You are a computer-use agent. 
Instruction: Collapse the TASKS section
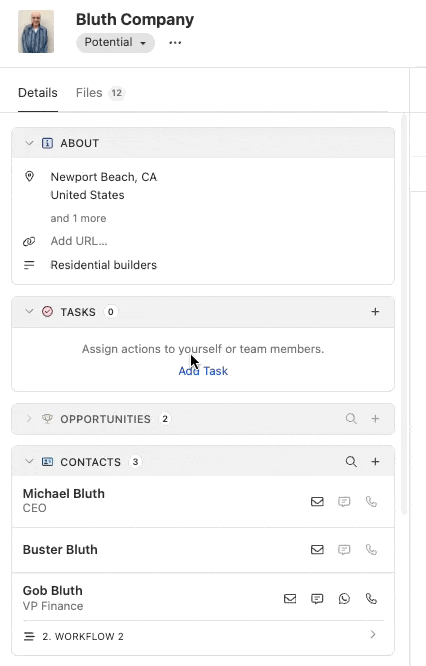29,312
